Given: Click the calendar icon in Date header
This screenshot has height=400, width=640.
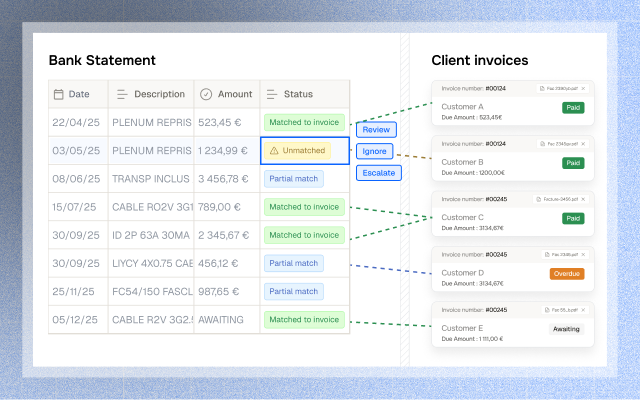Looking at the screenshot, I should click(x=59, y=94).
